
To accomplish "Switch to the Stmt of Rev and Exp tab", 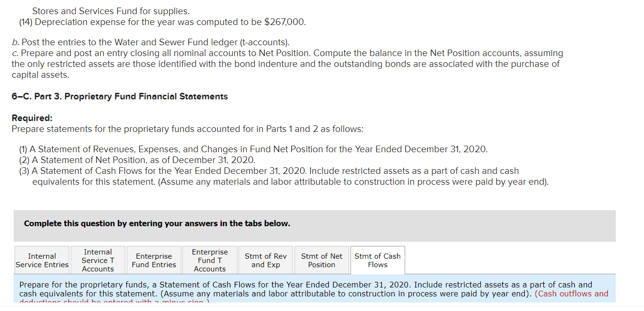I will [266, 260].
